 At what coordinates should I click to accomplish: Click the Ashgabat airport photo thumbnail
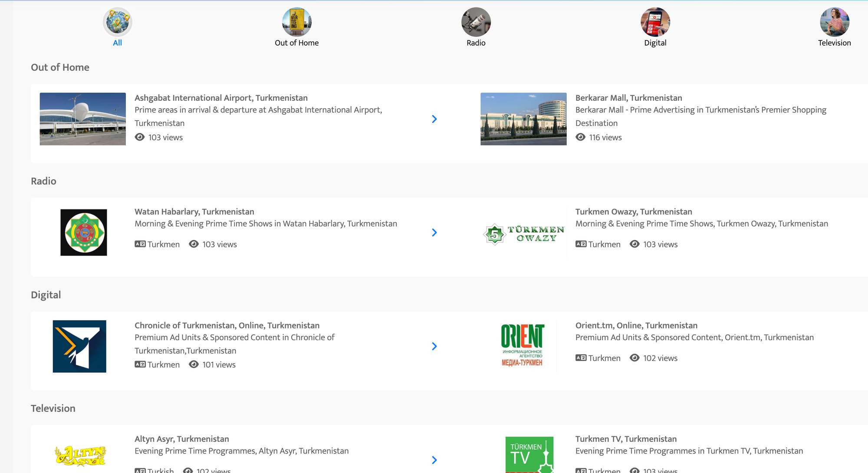tap(82, 119)
